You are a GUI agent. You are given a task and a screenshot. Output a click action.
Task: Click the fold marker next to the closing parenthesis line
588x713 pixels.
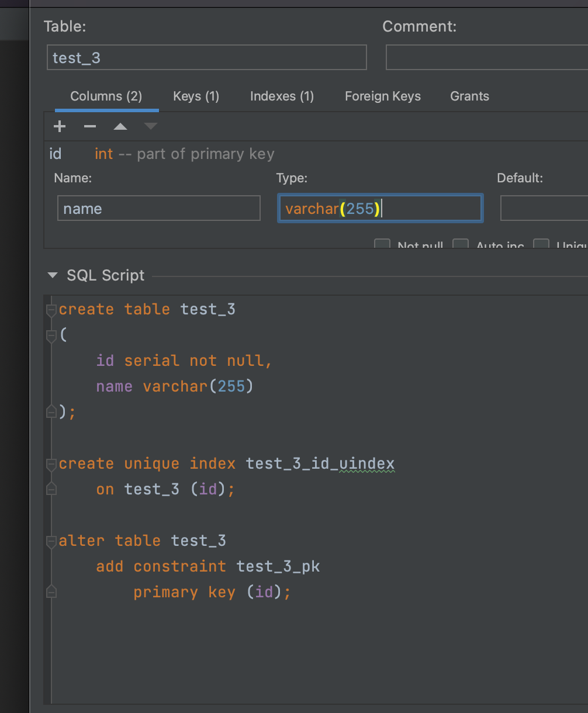(x=51, y=412)
